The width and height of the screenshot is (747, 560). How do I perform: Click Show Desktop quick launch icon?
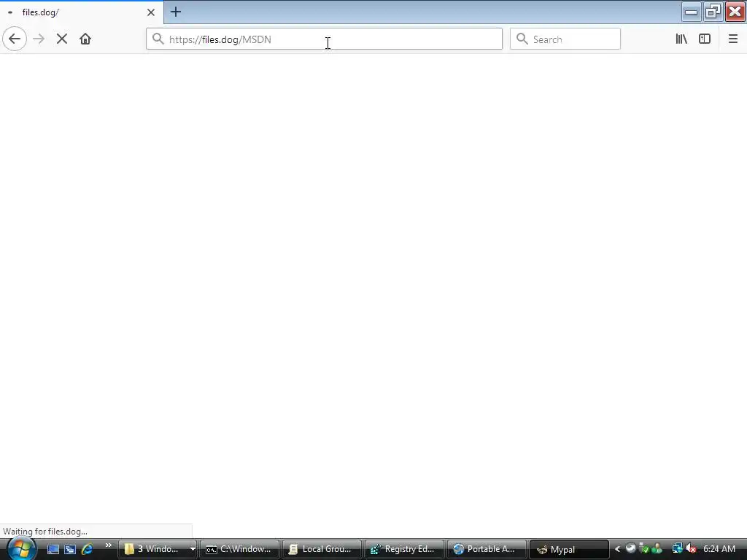click(53, 549)
